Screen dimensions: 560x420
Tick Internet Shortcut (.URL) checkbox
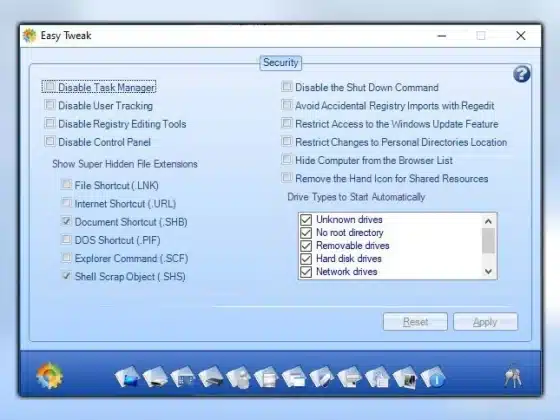click(x=66, y=203)
